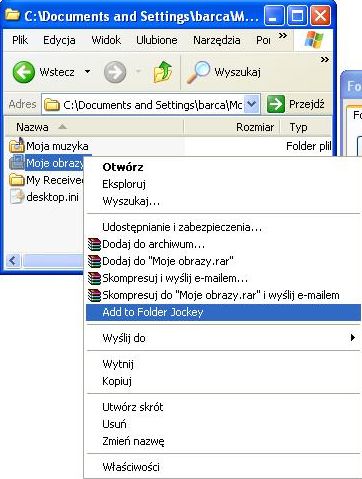The width and height of the screenshot is (362, 479).
Task: Open the Wstecz history dropdown arrow
Action: pyautogui.click(x=87, y=72)
